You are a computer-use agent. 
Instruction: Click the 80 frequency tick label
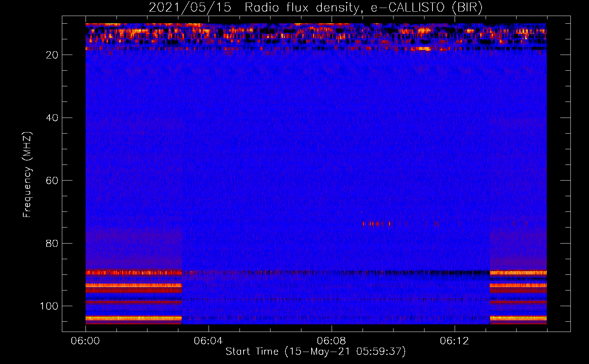[52, 243]
